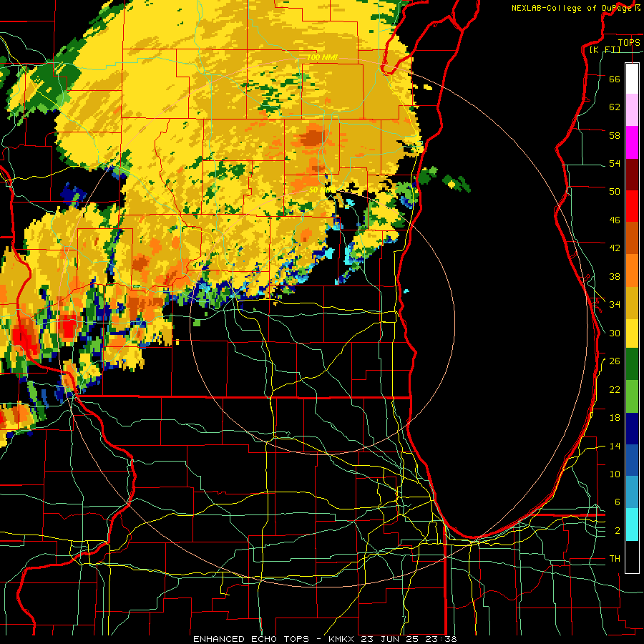Select the 58 value on legend scale
This screenshot has height=644, width=644.
[x=615, y=135]
